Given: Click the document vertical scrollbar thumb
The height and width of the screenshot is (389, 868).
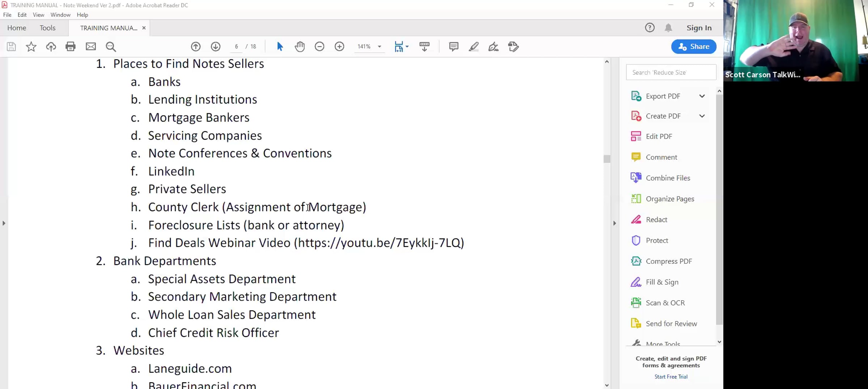Looking at the screenshot, I should click(x=607, y=159).
